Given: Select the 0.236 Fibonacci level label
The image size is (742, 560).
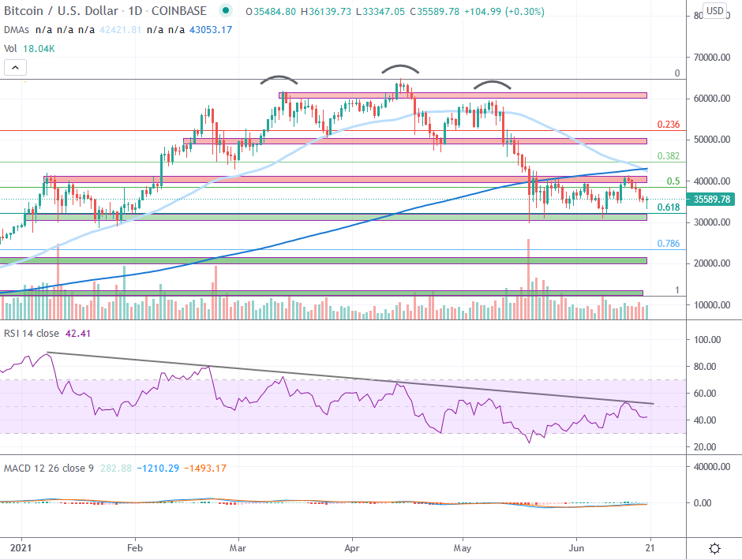Looking at the screenshot, I should tap(669, 125).
